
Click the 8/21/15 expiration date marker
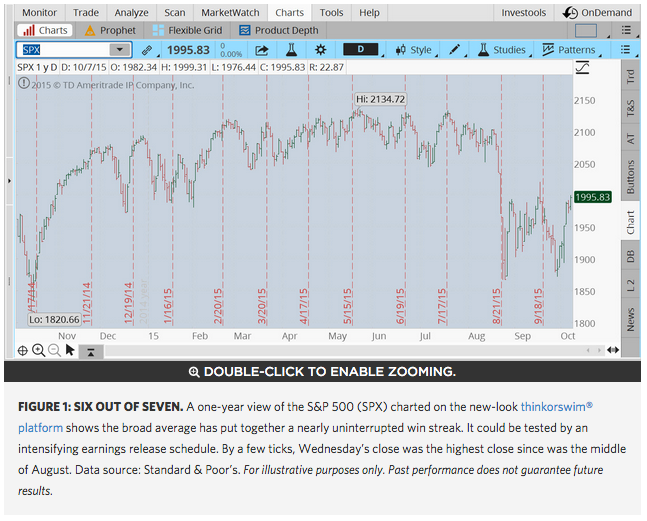pyautogui.click(x=497, y=306)
